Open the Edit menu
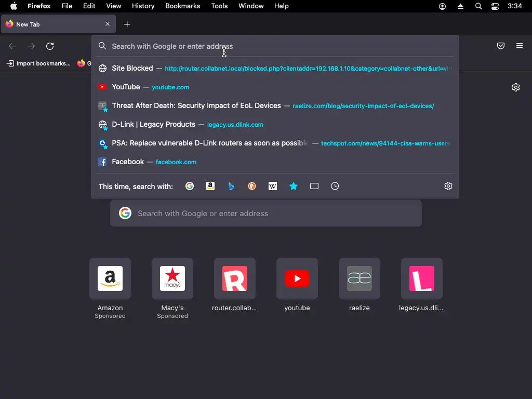 (x=89, y=6)
